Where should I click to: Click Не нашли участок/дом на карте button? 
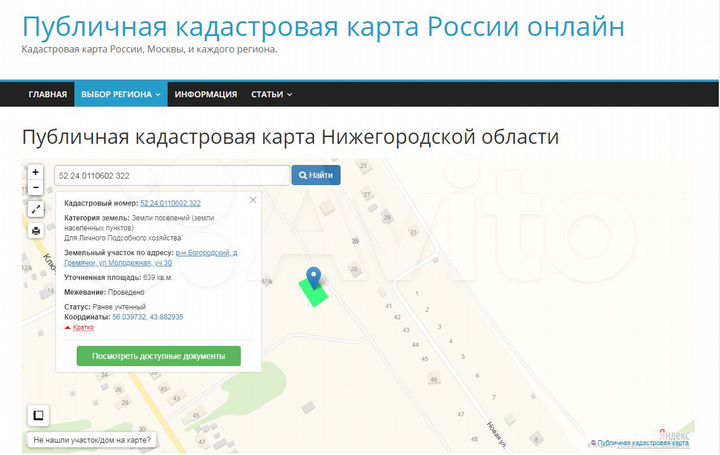pyautogui.click(x=92, y=440)
